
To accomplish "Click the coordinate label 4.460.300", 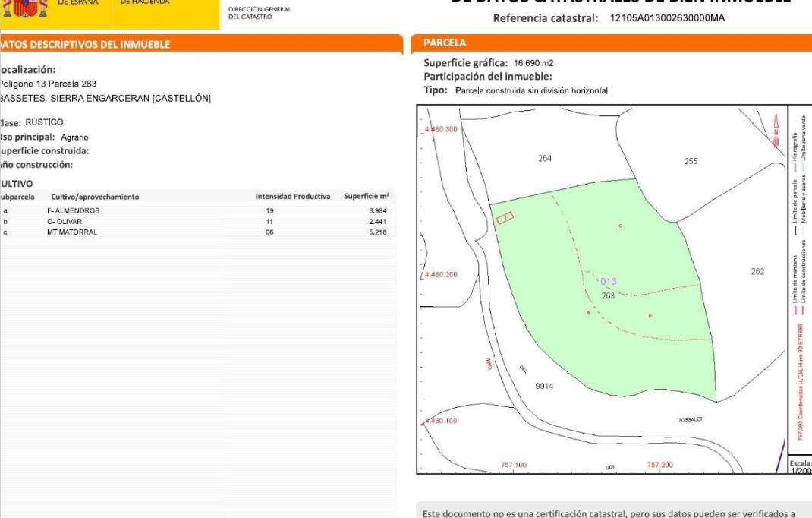I will [x=441, y=129].
